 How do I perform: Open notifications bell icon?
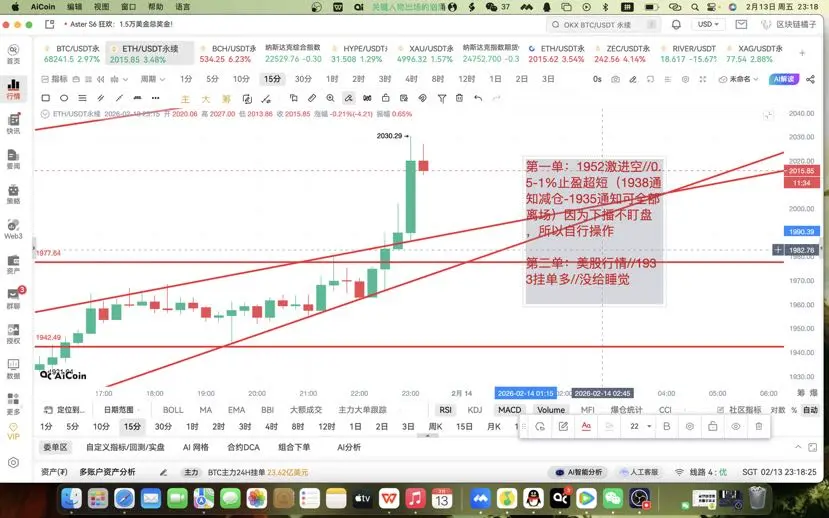(x=676, y=24)
